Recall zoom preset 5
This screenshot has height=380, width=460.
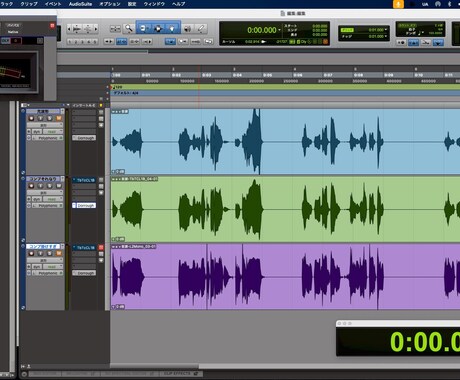95,42
